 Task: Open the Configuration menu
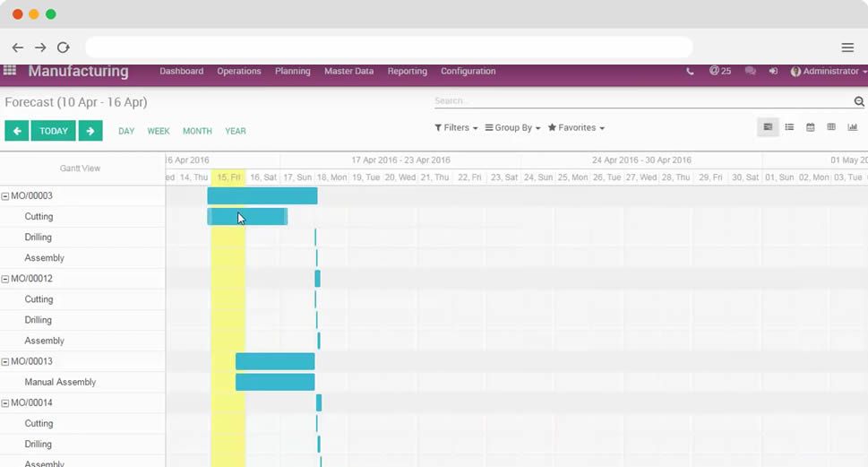point(468,71)
